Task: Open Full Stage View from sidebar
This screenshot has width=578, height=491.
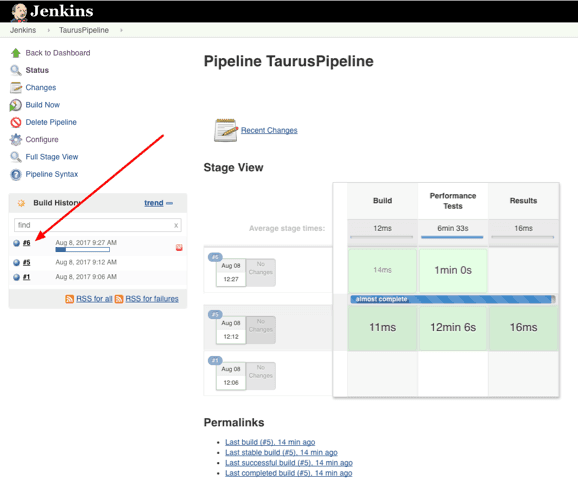Action: (x=52, y=157)
